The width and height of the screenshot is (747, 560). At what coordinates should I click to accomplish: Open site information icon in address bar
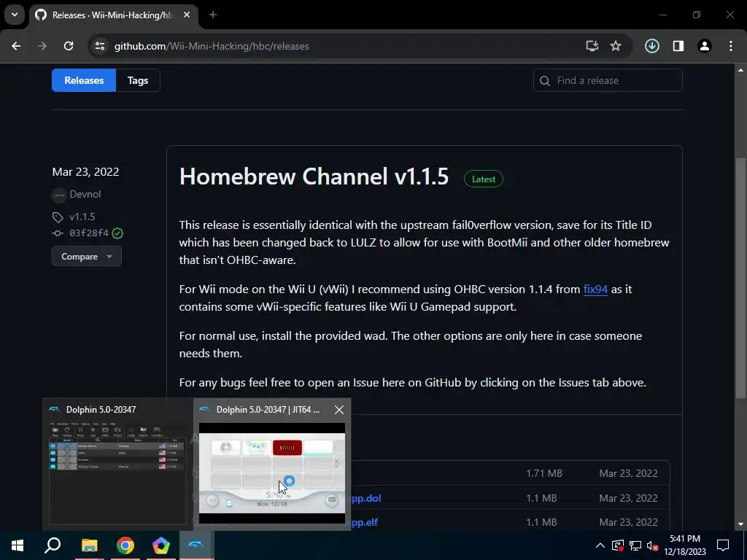(99, 46)
